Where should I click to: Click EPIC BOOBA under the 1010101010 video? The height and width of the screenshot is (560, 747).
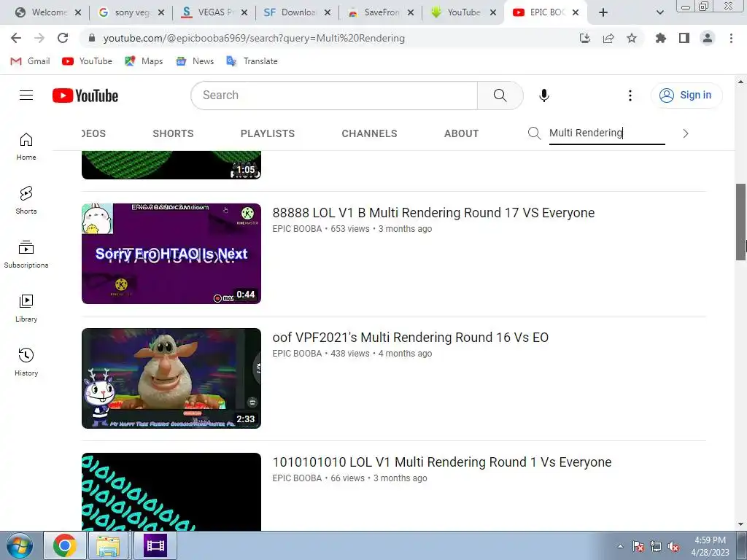click(x=297, y=478)
